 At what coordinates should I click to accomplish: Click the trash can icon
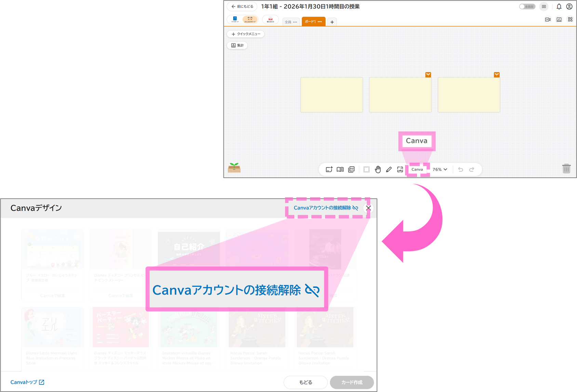(566, 168)
